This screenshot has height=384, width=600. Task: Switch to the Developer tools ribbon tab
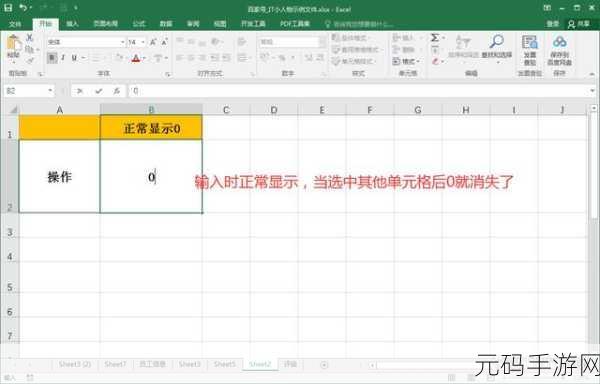coord(253,24)
